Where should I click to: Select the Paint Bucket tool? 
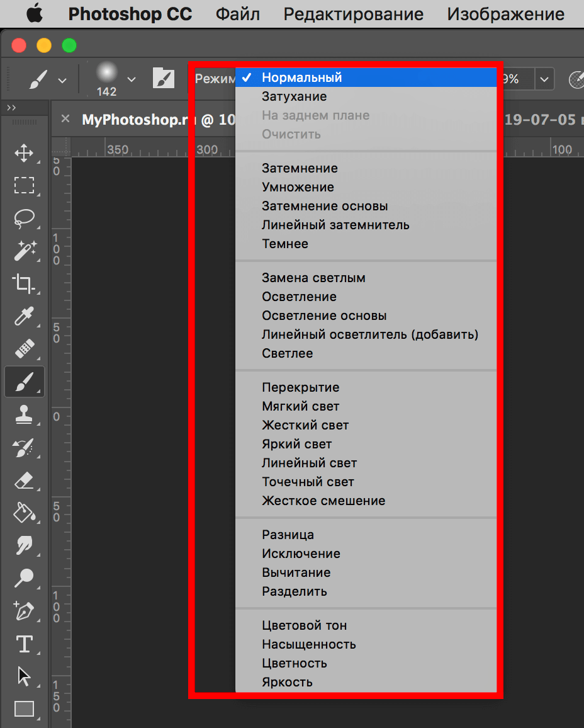coord(24,512)
